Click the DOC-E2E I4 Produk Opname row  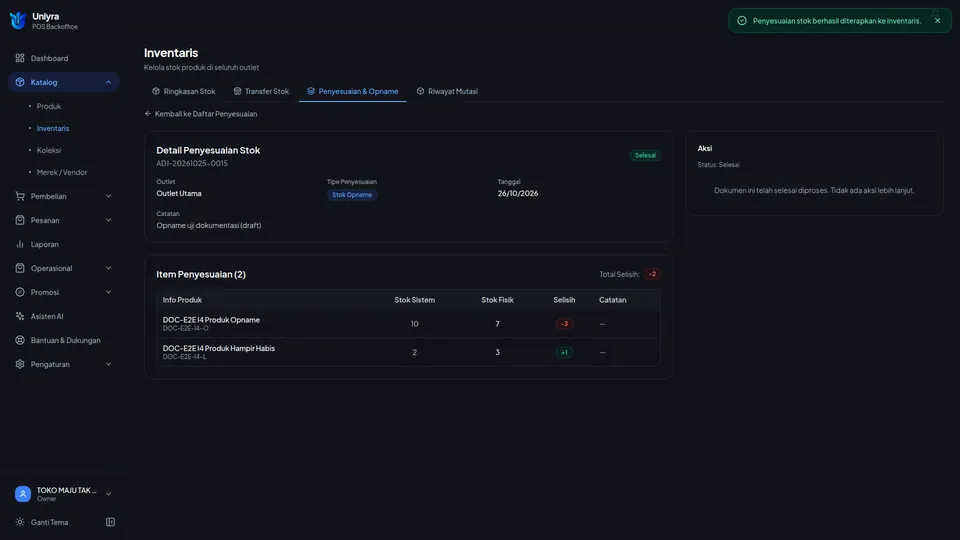408,324
